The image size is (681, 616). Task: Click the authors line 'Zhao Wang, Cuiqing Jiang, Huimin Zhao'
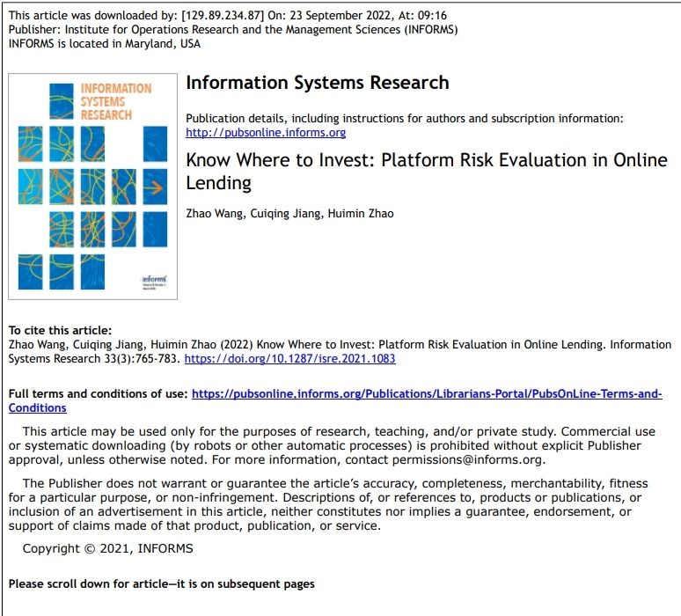click(x=289, y=214)
